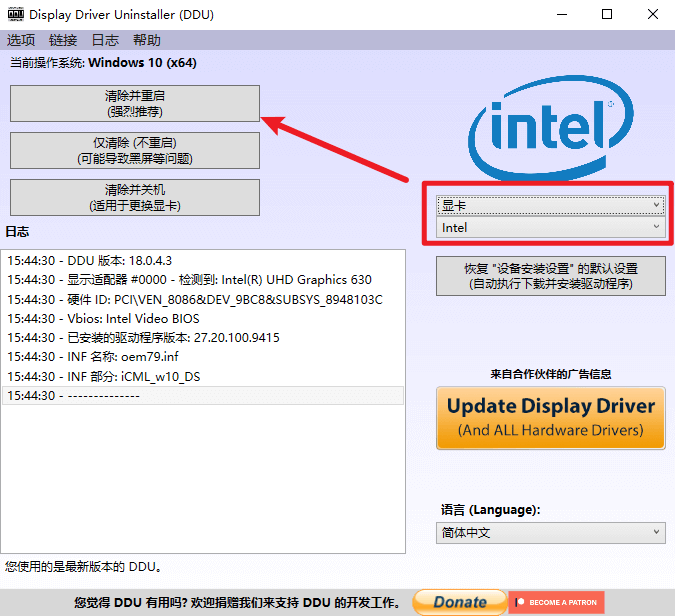Open the 选项 menu
The image size is (675, 616).
pyautogui.click(x=21, y=40)
